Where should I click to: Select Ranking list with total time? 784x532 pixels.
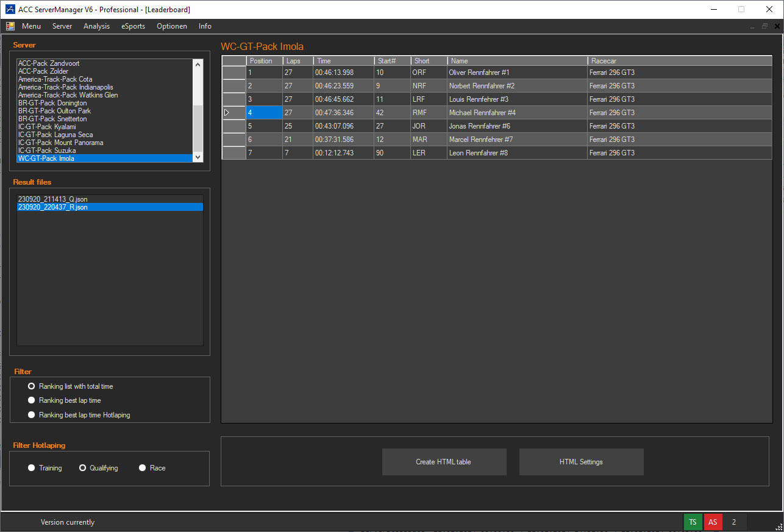pos(32,386)
